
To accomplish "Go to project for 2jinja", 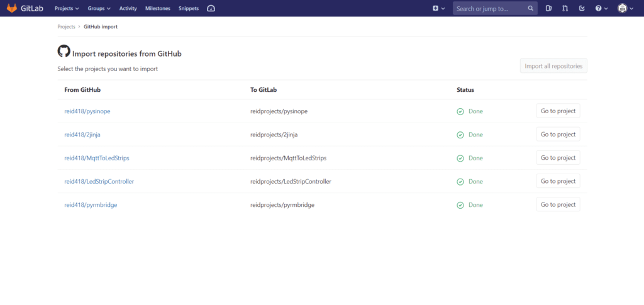I will 558,134.
